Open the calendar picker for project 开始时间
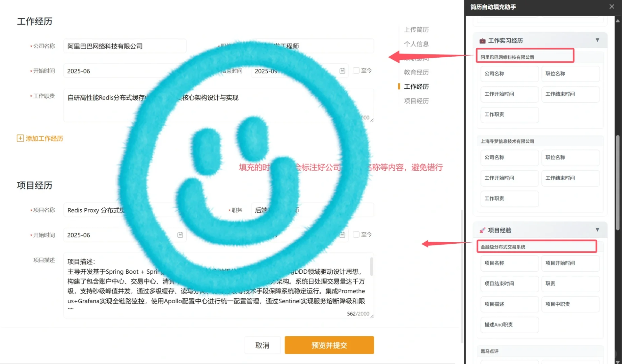Screen dimensions: 622x364 click(180, 235)
